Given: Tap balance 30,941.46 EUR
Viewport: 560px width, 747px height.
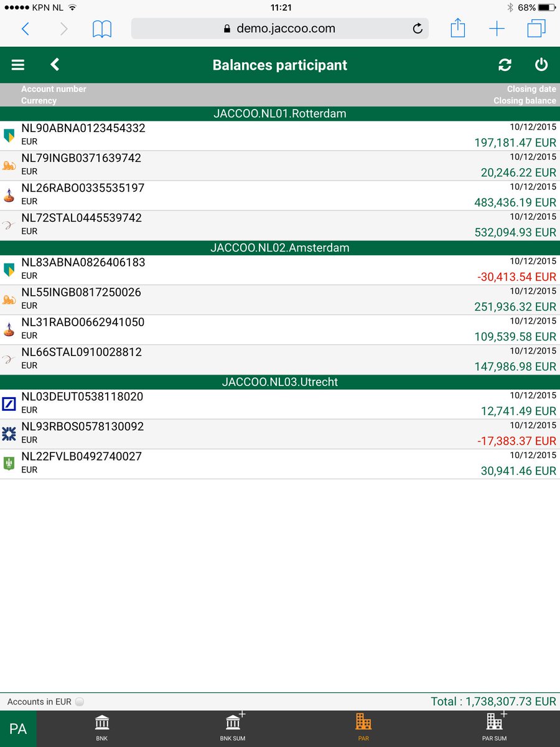Looking at the screenshot, I should coord(518,471).
